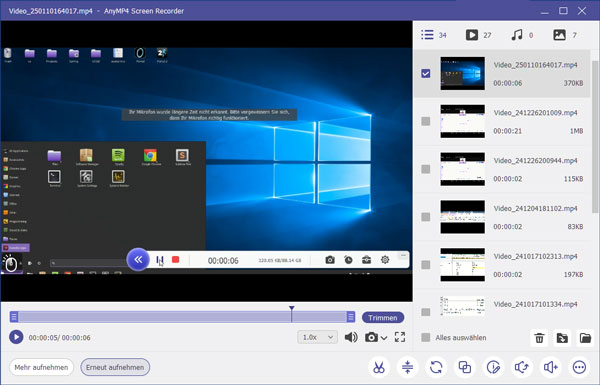Screen dimensions: 600x385
Task: Open the media metadata editor tool
Action: 493,367
